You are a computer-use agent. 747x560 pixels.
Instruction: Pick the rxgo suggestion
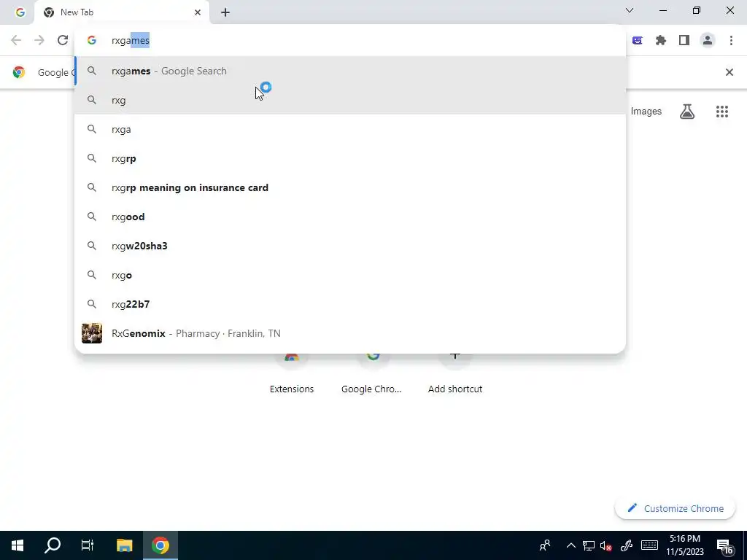350,275
